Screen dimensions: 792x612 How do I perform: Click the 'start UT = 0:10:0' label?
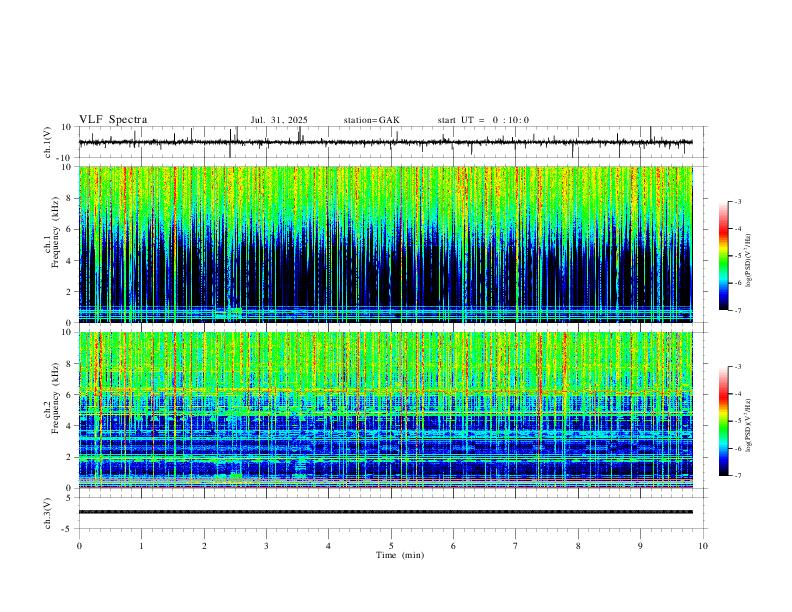click(x=483, y=120)
